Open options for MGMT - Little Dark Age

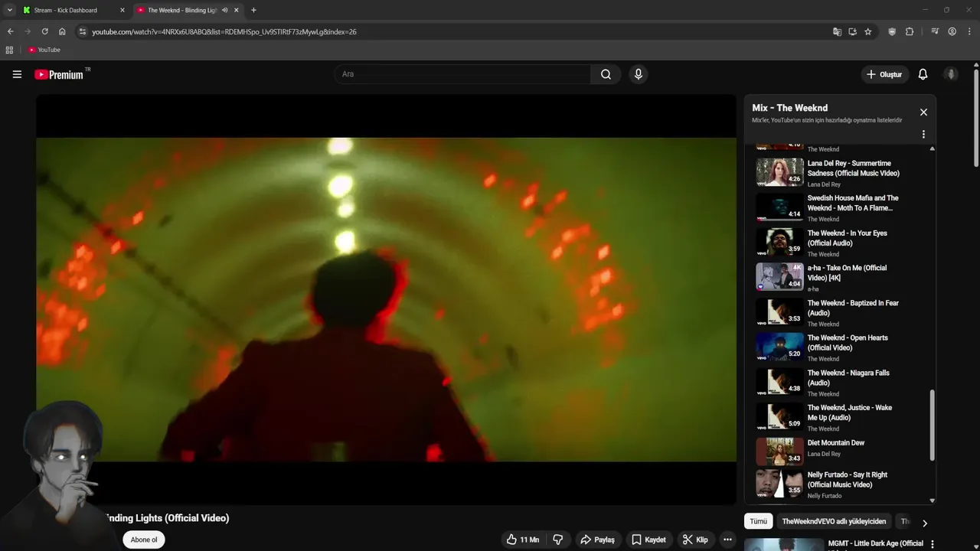click(x=932, y=545)
